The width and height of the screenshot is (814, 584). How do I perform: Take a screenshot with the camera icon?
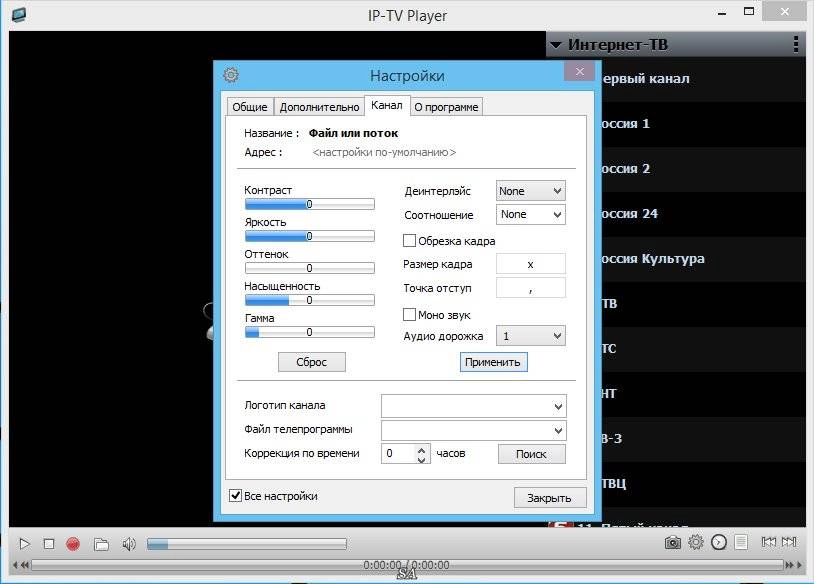[x=673, y=542]
